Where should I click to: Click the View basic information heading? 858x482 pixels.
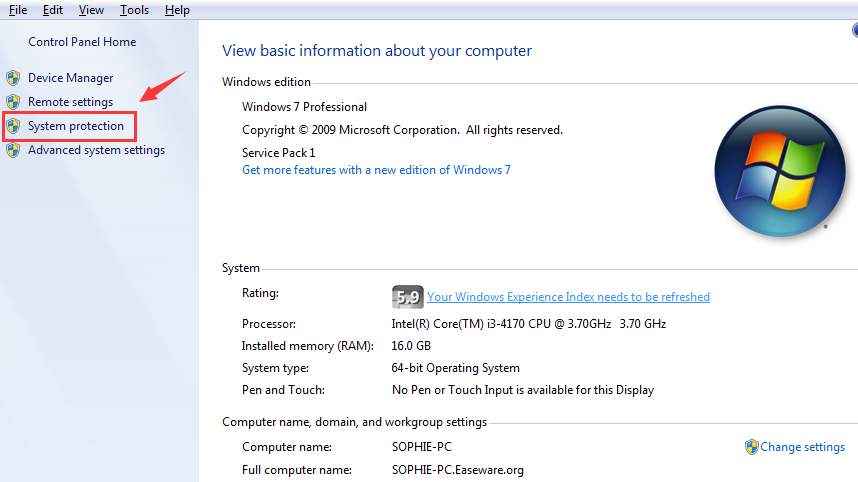(x=377, y=51)
